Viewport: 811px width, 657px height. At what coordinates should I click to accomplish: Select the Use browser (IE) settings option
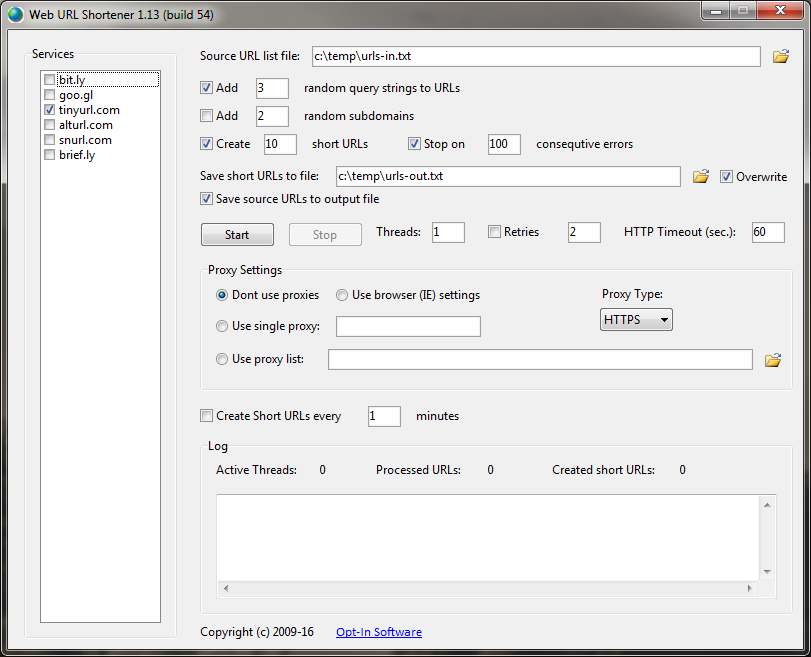pyautogui.click(x=342, y=295)
